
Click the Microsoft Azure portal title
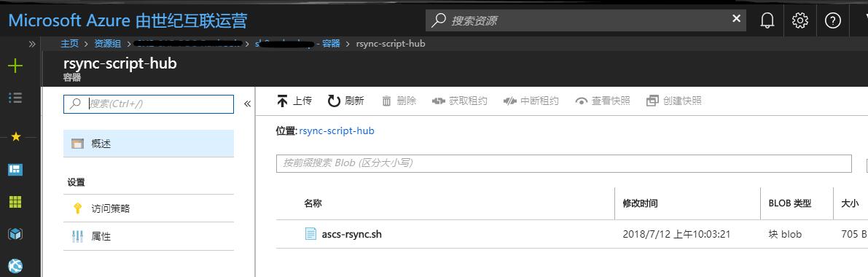[128, 20]
